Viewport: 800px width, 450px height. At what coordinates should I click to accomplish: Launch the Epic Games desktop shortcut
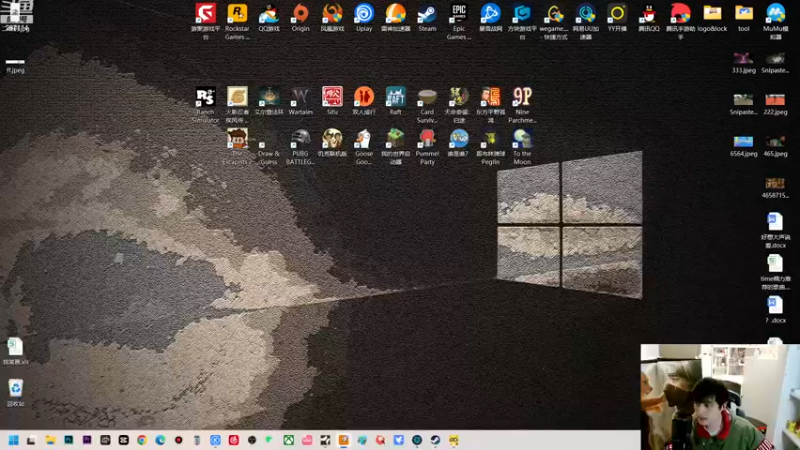click(x=459, y=21)
